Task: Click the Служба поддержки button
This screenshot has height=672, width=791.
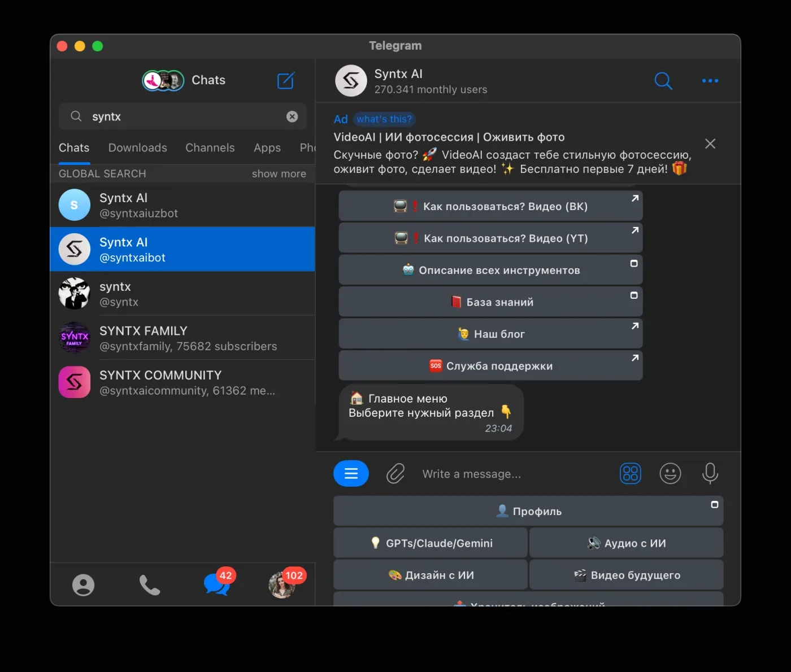Action: pos(490,366)
